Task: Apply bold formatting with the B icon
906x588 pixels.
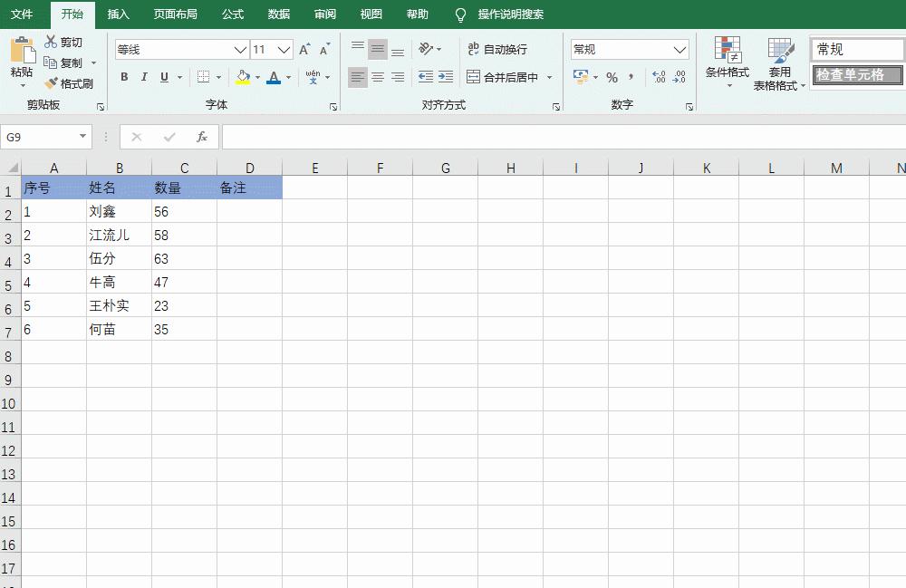Action: click(x=124, y=77)
